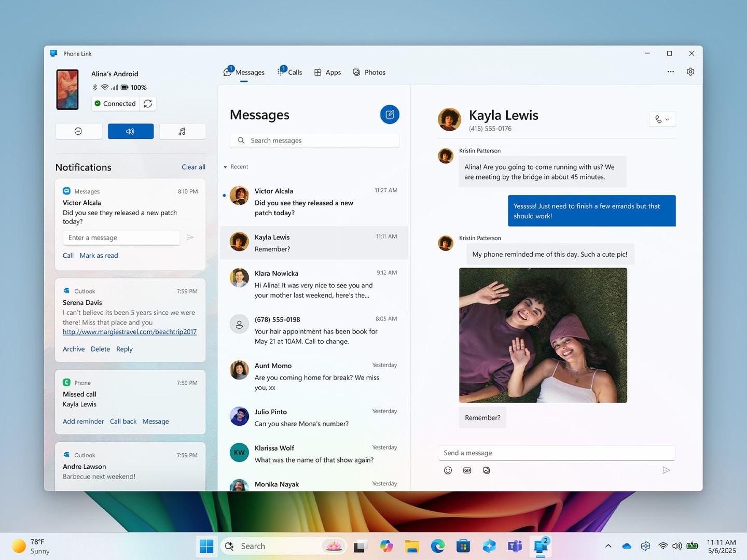This screenshot has height=560, width=747.
Task: Open Phone Link settings gear
Action: point(690,72)
